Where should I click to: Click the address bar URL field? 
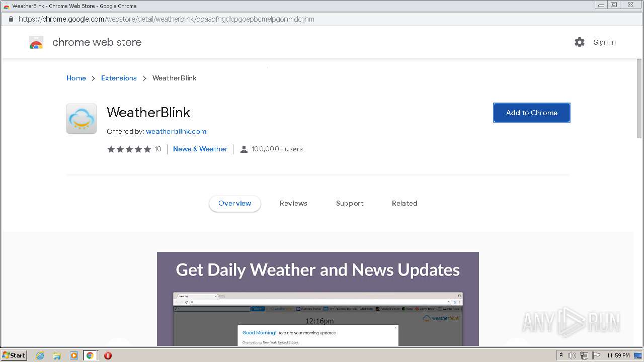click(x=322, y=19)
